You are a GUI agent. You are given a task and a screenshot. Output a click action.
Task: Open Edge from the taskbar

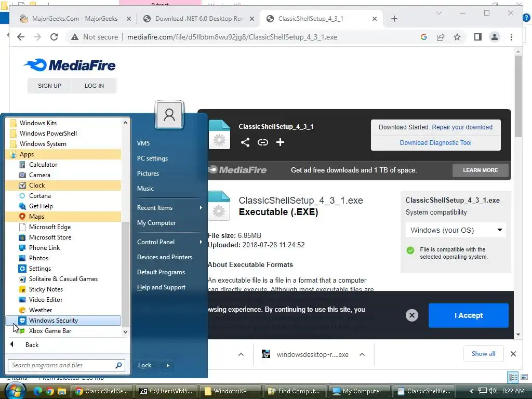coord(37,391)
